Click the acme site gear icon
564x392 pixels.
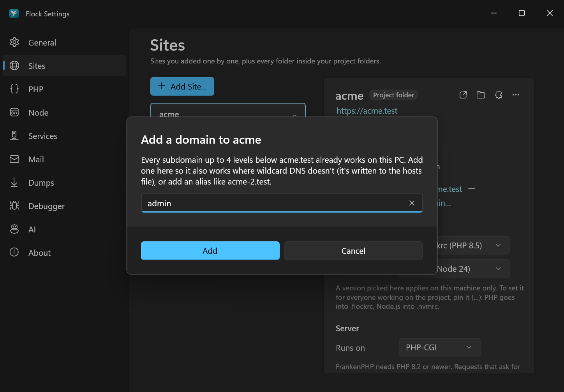[498, 95]
